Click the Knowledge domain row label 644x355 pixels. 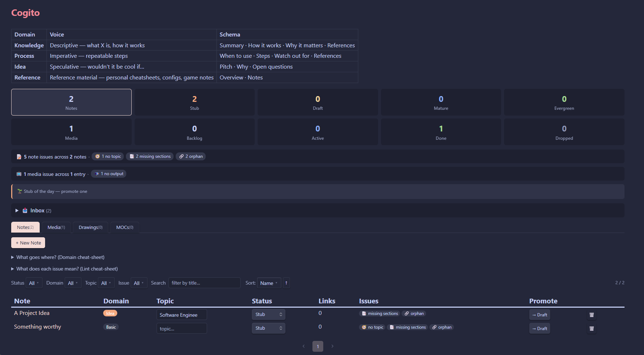(x=29, y=45)
